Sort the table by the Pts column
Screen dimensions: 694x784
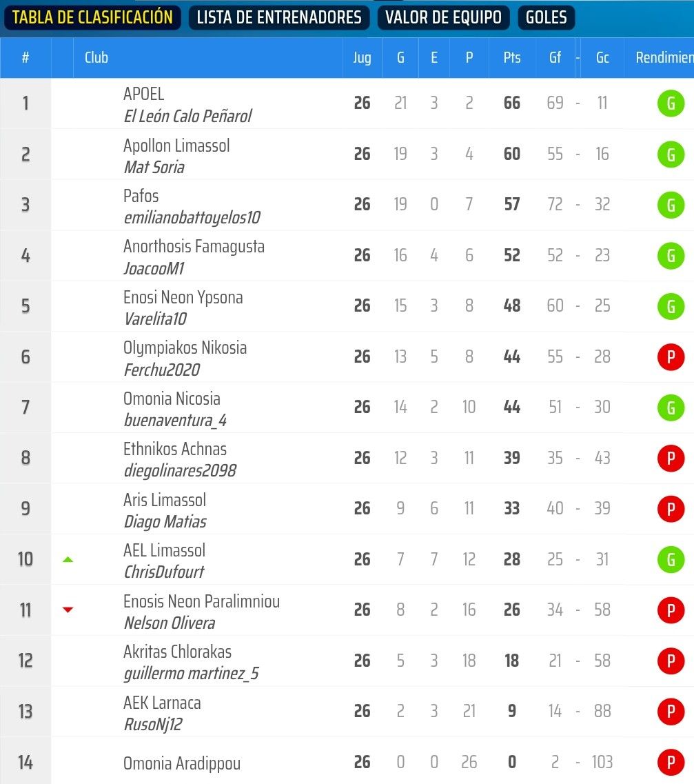[512, 58]
